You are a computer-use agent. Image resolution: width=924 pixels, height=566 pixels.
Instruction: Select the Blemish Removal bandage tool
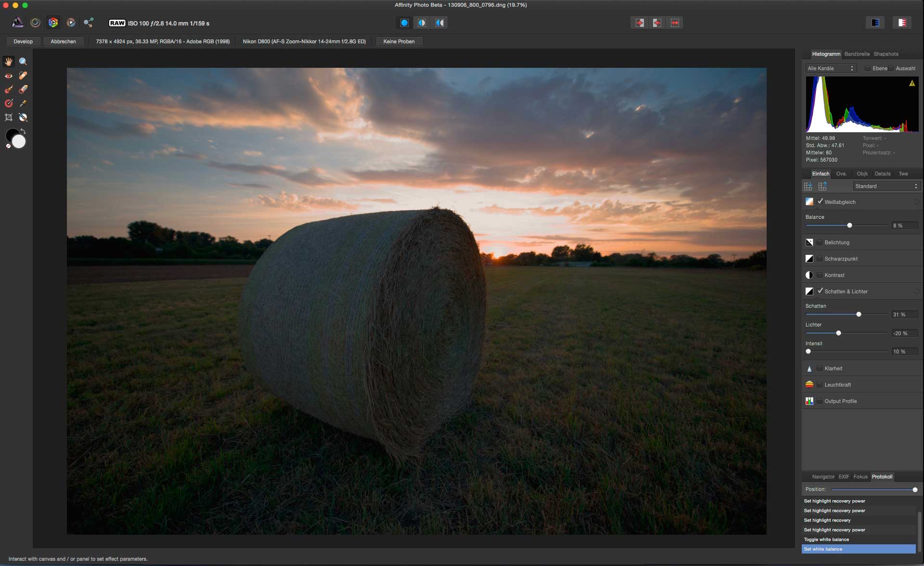pos(23,75)
